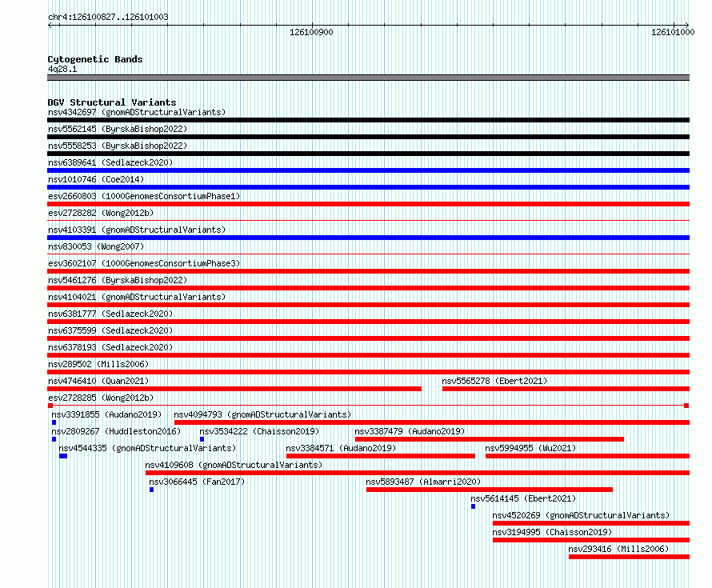Image resolution: width=712 pixels, height=588 pixels.
Task: Click the 126101000 ruler position label
Action: (x=673, y=32)
